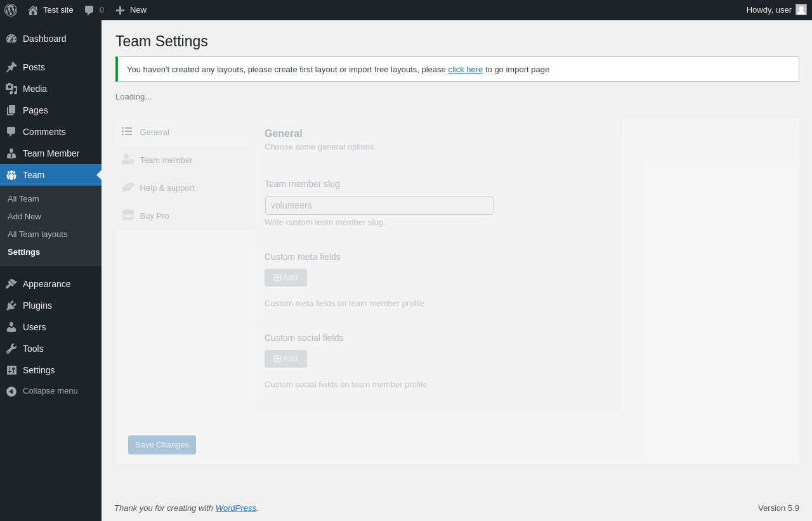The height and width of the screenshot is (521, 812).
Task: Click the Users icon in sidebar
Action: point(11,327)
